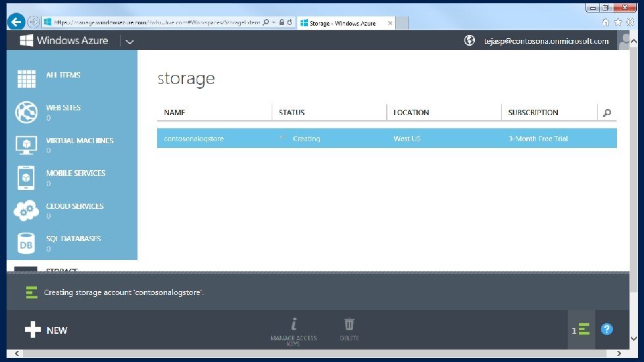Click the Mobile Services phone icon
644x362 pixels.
[x=26, y=177]
